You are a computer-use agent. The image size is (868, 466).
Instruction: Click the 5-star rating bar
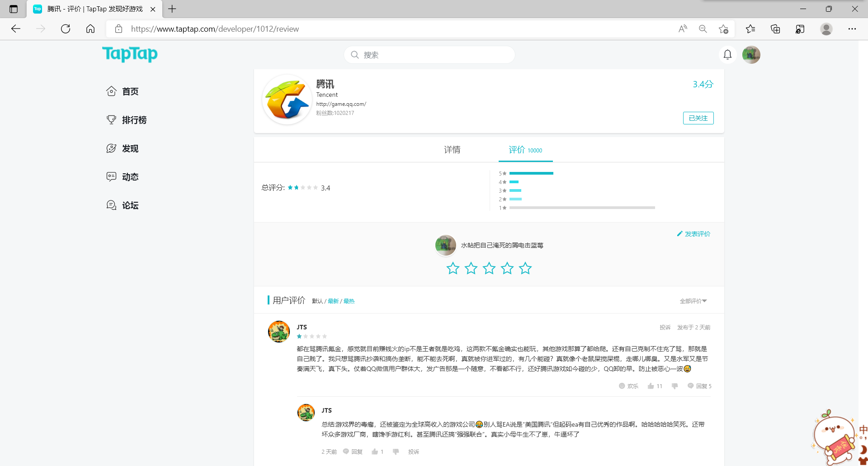(x=531, y=173)
